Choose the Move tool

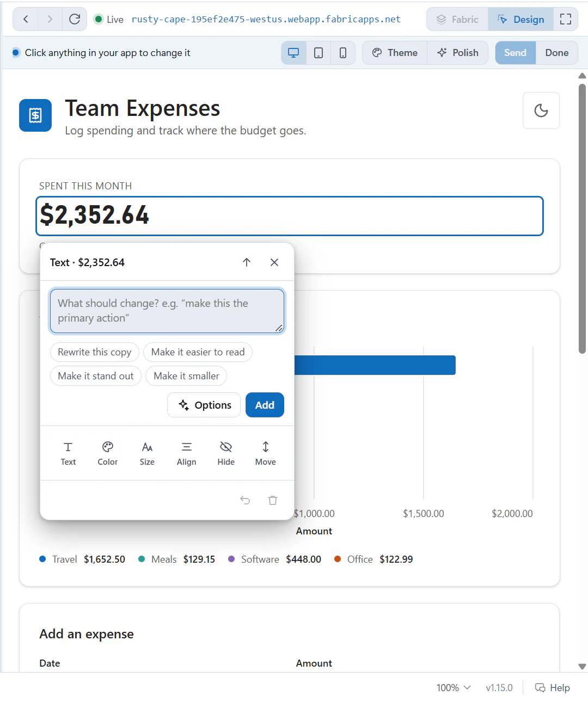pos(266,453)
